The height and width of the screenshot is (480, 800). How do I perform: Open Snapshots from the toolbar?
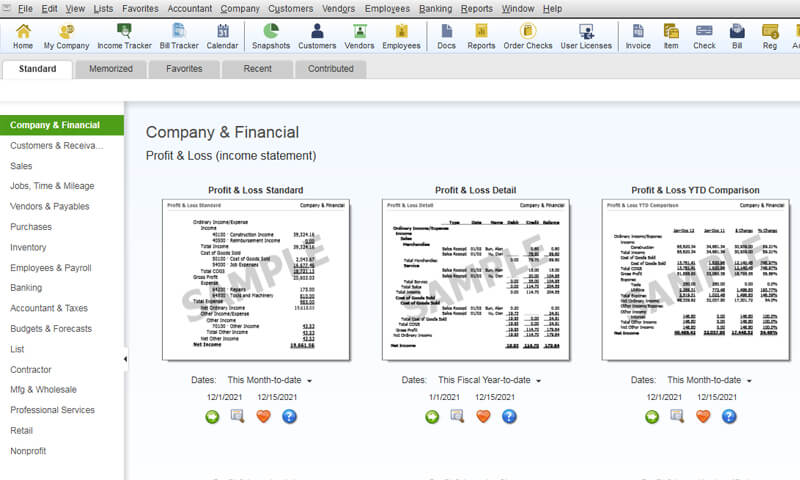click(x=271, y=36)
